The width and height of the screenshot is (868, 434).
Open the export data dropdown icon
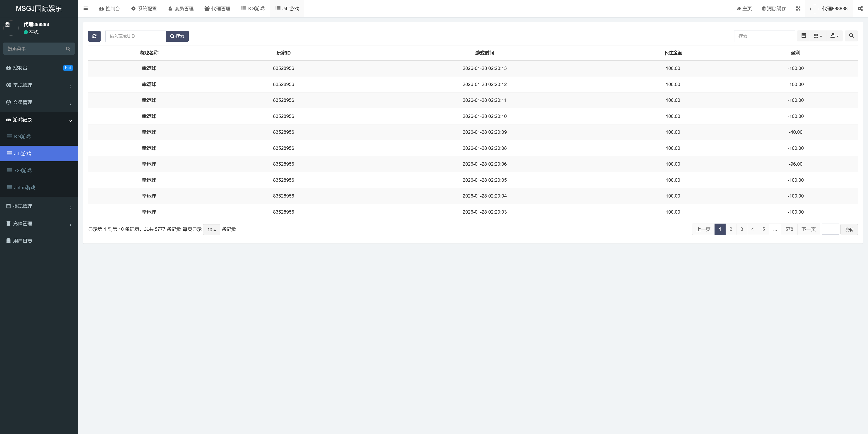(834, 36)
